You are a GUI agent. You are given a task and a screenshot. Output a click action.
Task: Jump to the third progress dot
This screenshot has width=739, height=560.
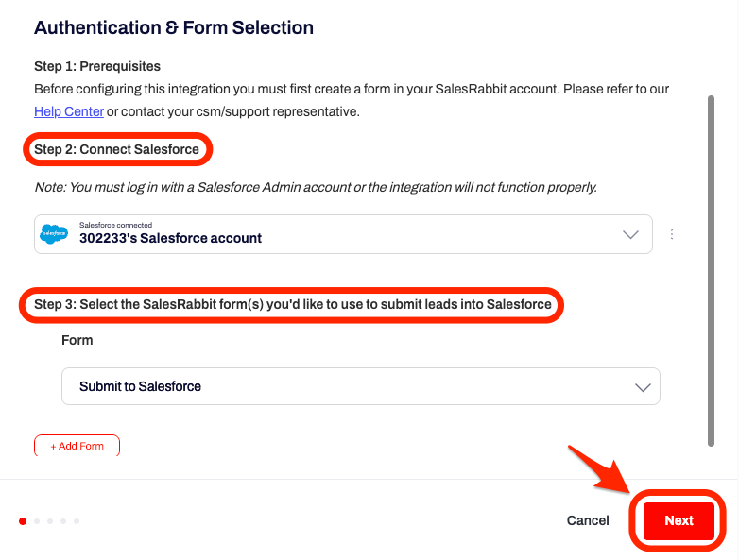pyautogui.click(x=50, y=521)
